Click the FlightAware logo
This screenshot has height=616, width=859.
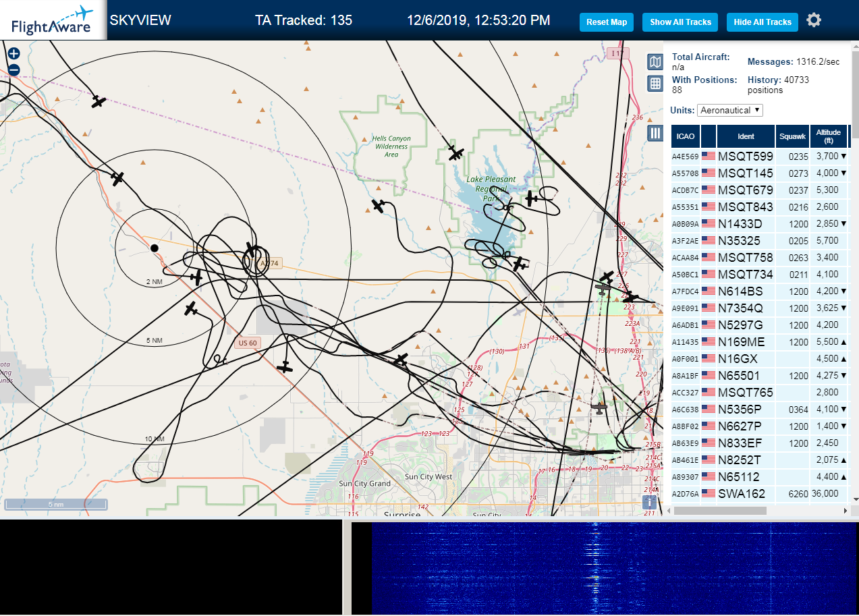click(53, 20)
